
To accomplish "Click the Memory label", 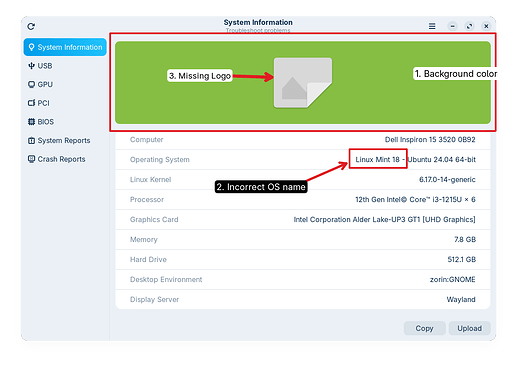I will (x=144, y=240).
